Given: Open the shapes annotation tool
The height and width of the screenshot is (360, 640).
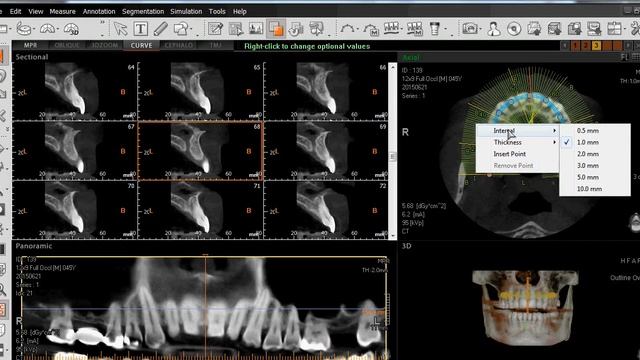Looking at the screenshot, I should tap(180, 29).
